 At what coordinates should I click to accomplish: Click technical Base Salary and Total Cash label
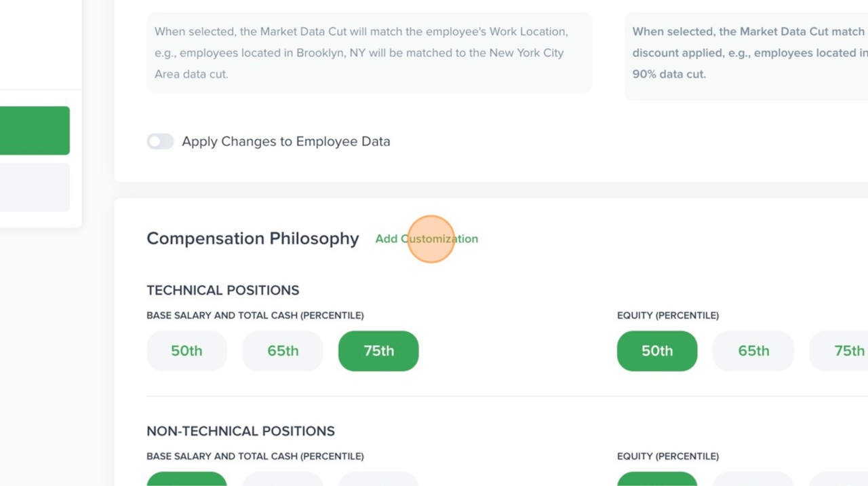tap(255, 316)
